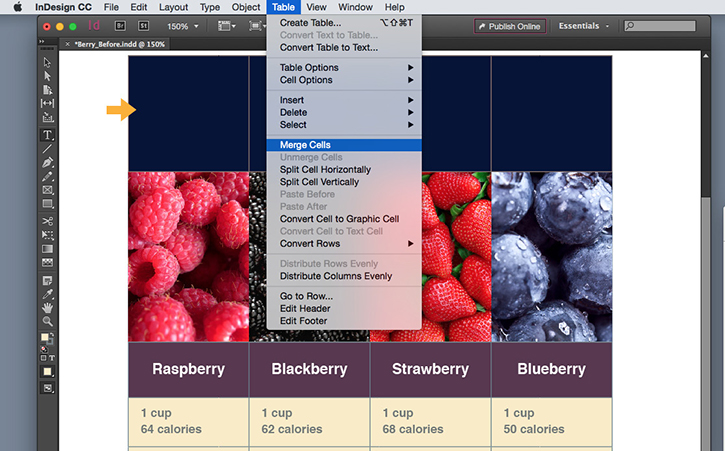Click the blueberry image cell
This screenshot has width=725, height=451.
552,257
